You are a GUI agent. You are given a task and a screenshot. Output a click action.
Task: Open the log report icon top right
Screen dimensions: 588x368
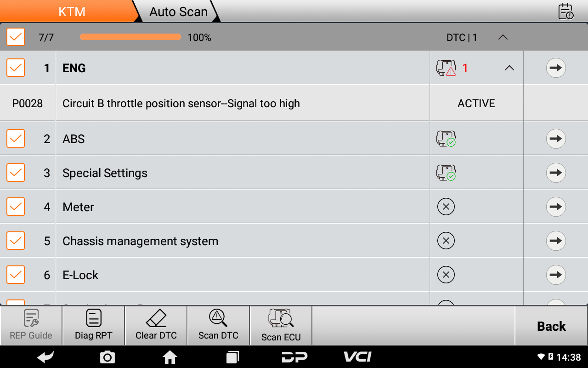coord(566,11)
